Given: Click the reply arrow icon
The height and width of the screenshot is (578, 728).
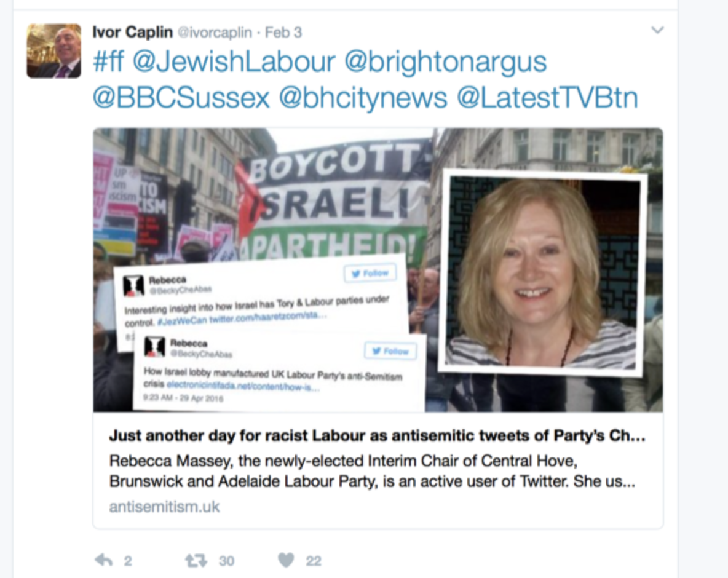Looking at the screenshot, I should pos(104,560).
